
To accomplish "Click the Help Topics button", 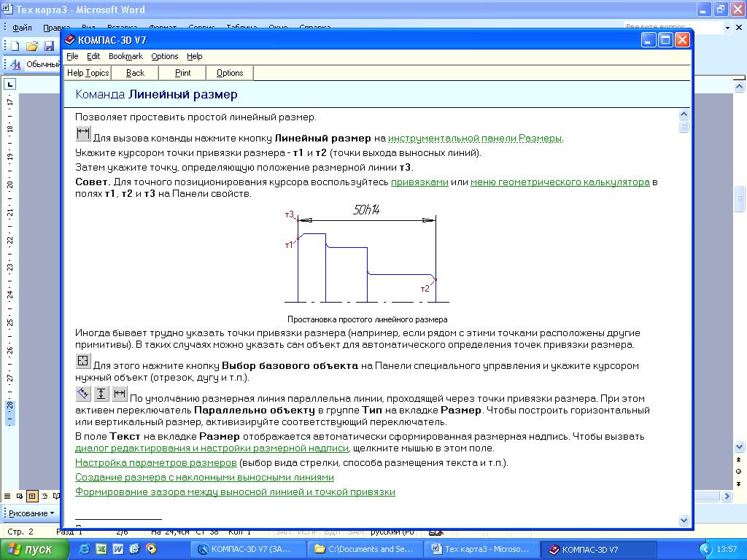I will 88,73.
